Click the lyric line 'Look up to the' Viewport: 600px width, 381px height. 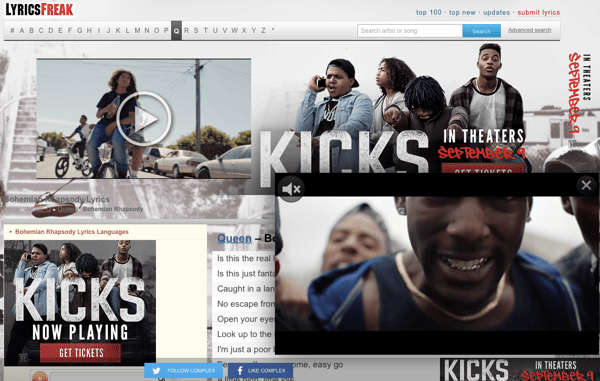coord(246,334)
